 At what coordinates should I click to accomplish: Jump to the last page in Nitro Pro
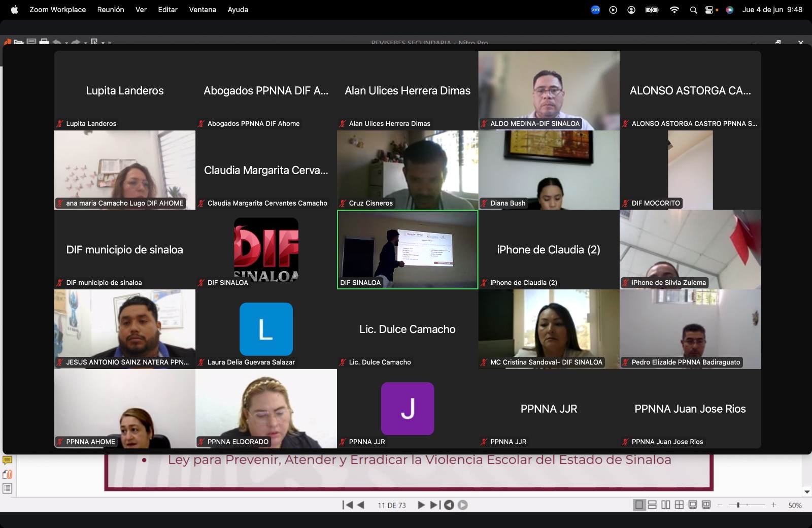(435, 505)
